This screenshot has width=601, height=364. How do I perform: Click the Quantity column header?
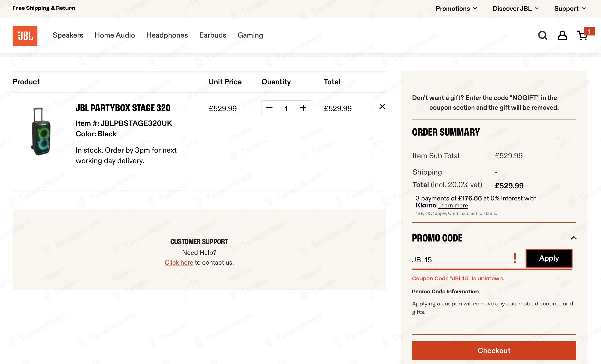[x=276, y=82]
